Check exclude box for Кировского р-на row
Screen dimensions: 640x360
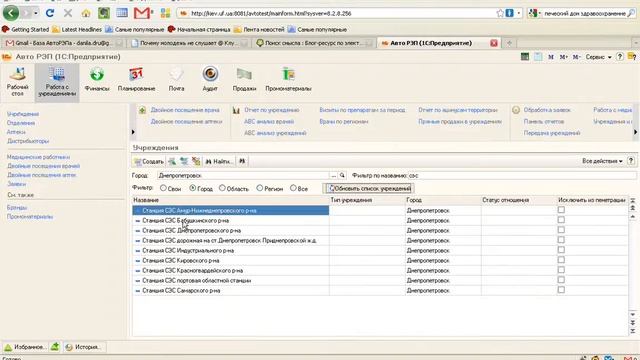561,260
